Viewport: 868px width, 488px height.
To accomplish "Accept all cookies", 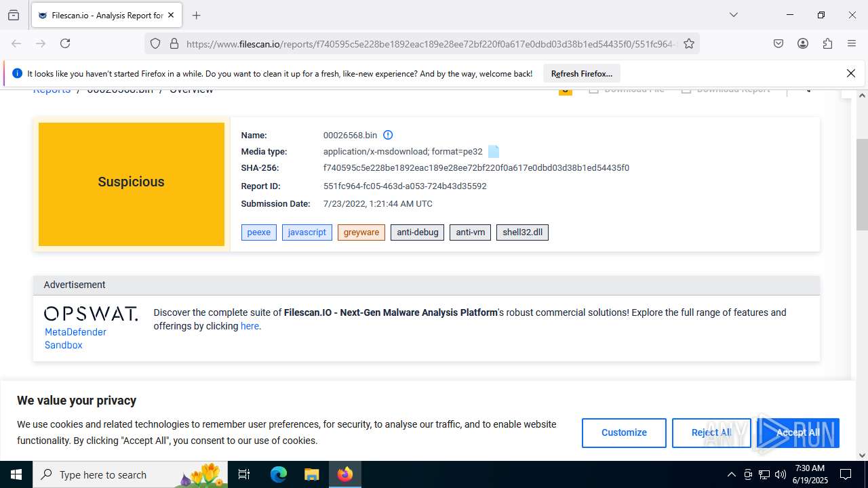I will coord(798,432).
